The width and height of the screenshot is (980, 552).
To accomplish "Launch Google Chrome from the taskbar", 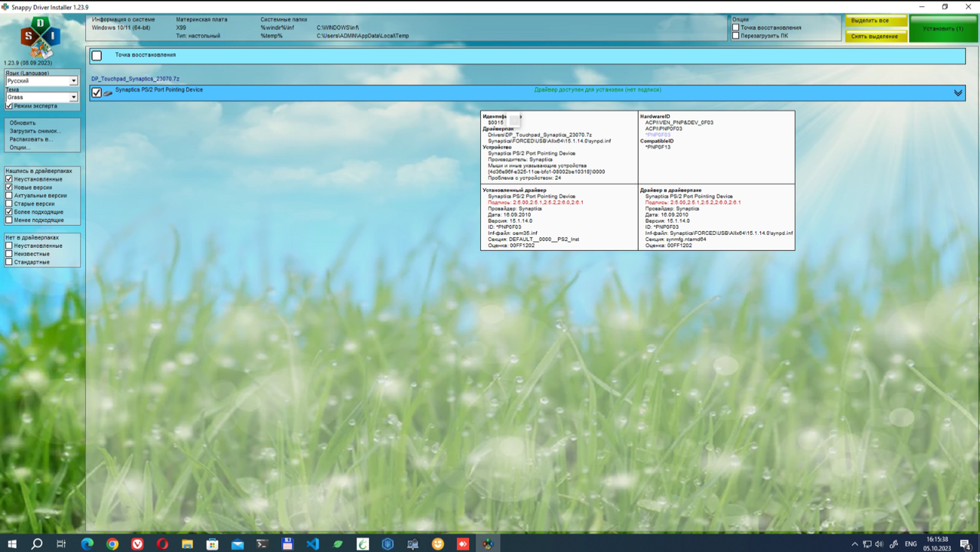I will tap(113, 544).
